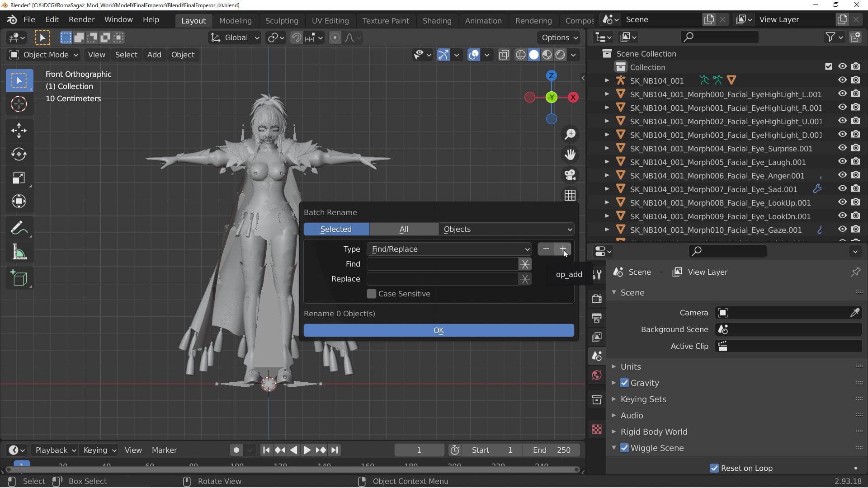The width and height of the screenshot is (868, 488).
Task: Switch to the 3D Cursor tool
Action: 19,104
